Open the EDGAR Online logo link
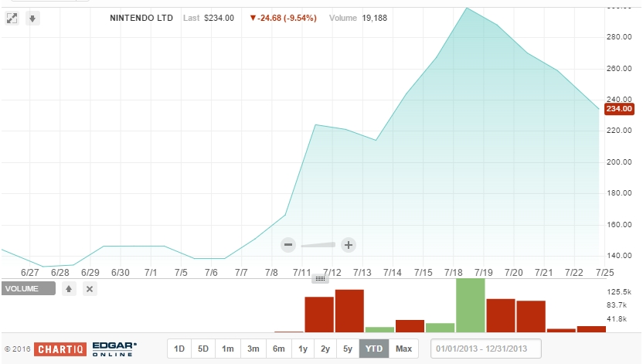 click(114, 349)
